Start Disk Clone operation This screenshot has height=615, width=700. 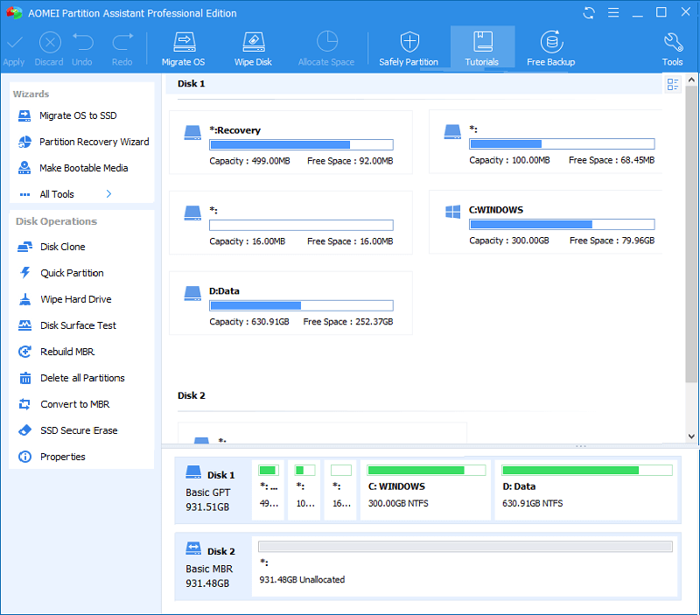52,247
